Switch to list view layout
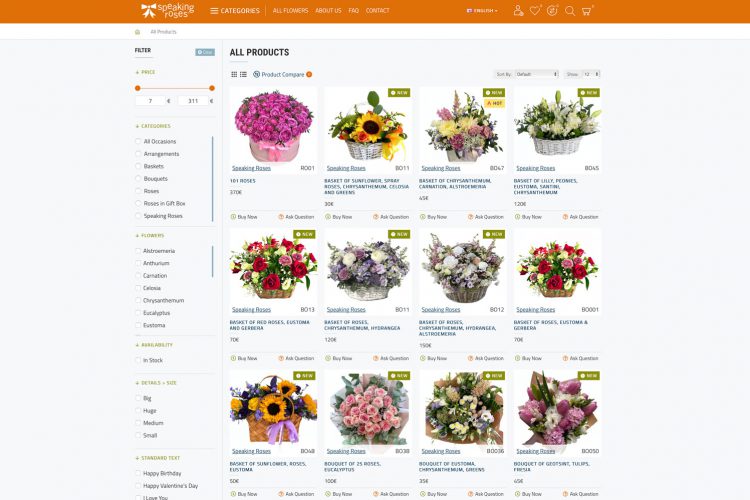Image resolution: width=750 pixels, height=500 pixels. coord(243,74)
